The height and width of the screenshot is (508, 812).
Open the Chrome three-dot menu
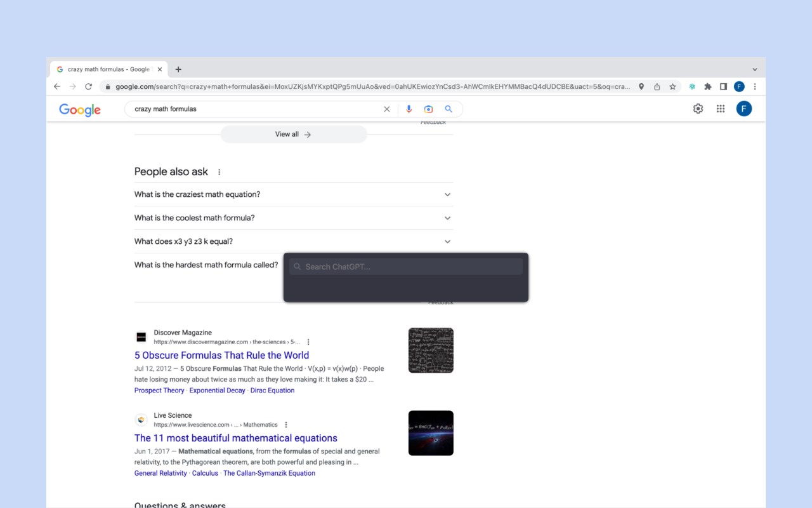tap(755, 86)
